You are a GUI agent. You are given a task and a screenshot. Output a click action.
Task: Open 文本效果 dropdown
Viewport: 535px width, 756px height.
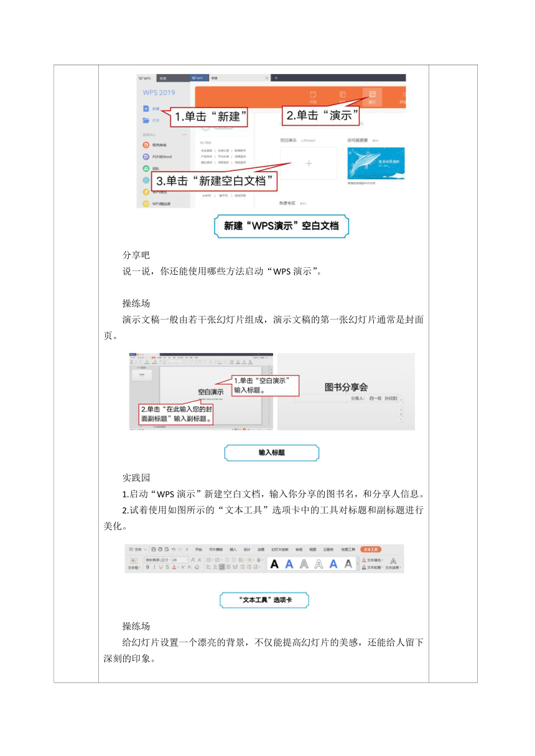click(x=393, y=563)
